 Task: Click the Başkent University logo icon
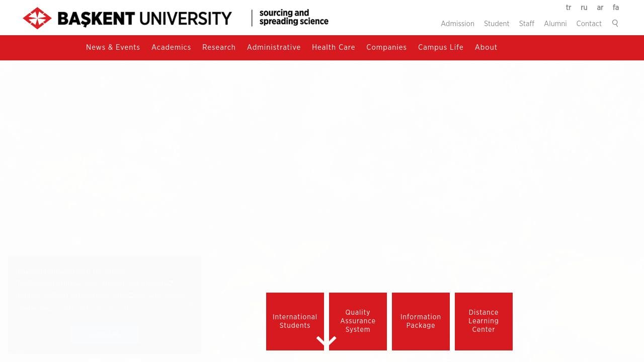[37, 18]
